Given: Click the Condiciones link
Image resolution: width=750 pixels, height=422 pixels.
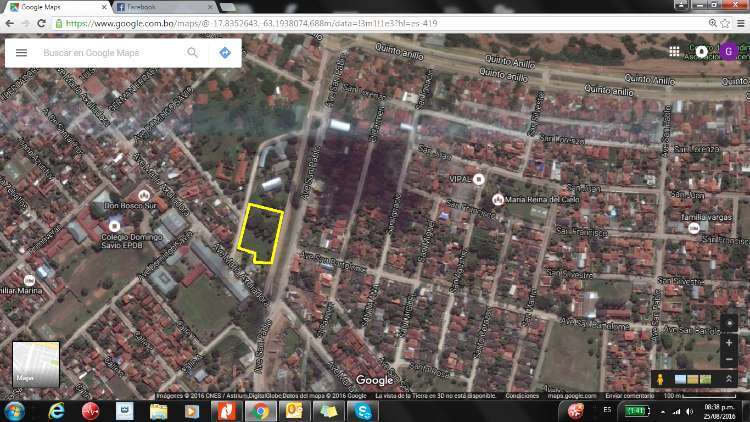Looking at the screenshot, I should coord(522,396).
